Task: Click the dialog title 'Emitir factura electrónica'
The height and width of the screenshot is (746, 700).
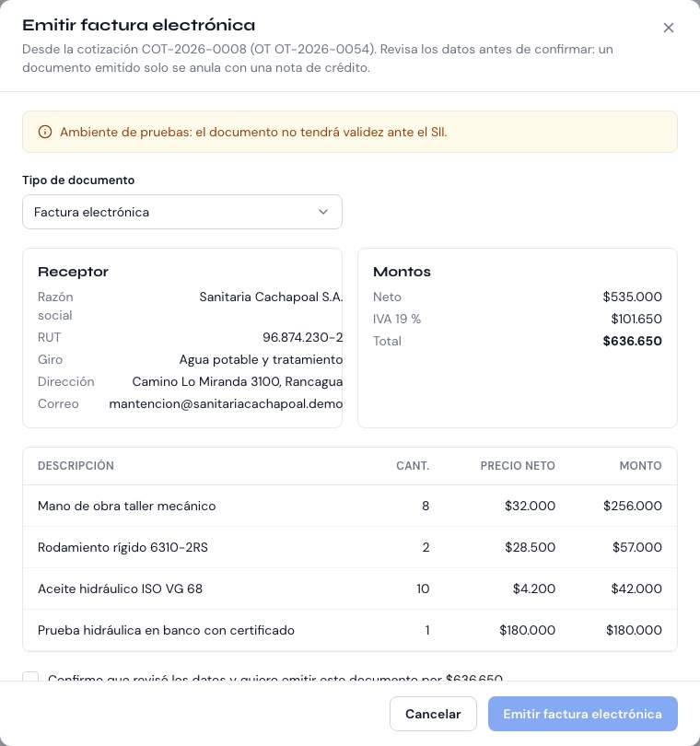Action: [x=138, y=25]
